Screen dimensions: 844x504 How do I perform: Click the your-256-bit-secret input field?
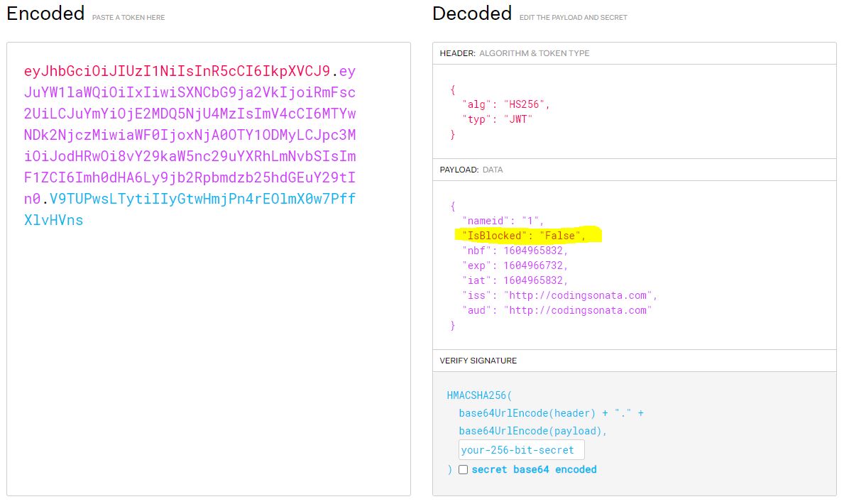click(520, 449)
